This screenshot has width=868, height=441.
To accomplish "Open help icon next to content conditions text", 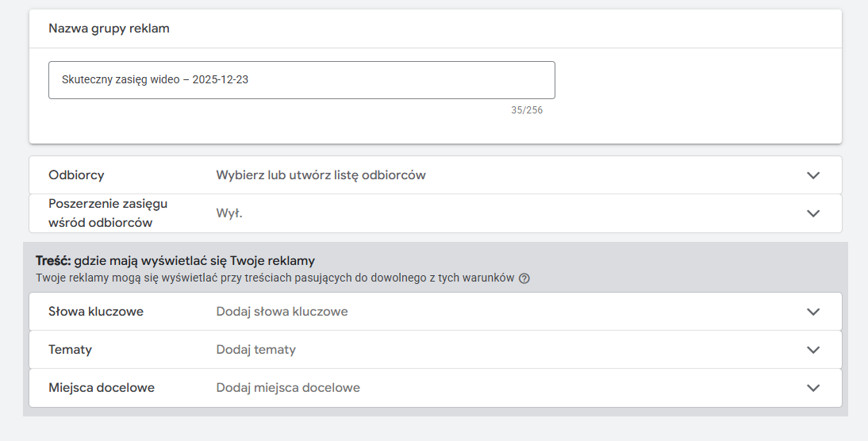I will (x=524, y=278).
